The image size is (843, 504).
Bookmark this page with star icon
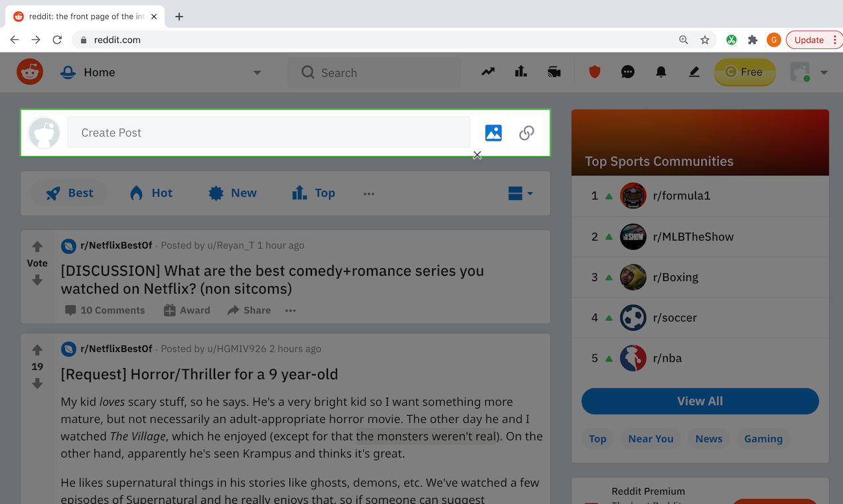705,40
